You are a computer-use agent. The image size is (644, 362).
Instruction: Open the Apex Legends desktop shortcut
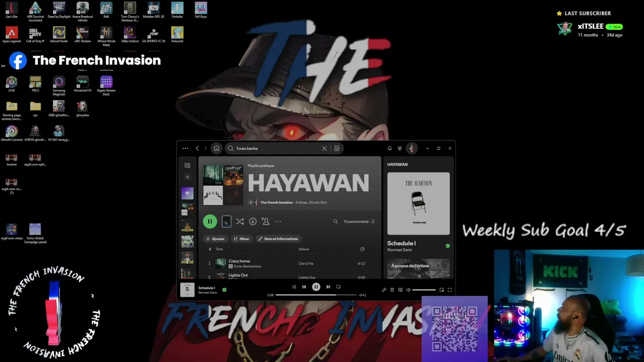[x=12, y=35]
